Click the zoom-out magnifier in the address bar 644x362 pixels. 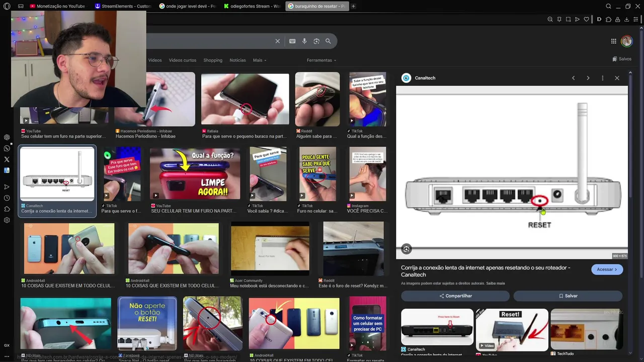click(550, 20)
